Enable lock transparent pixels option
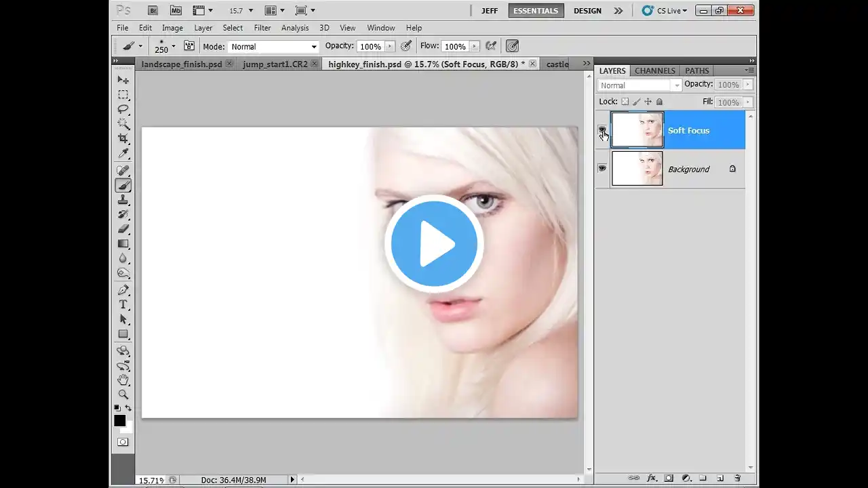This screenshot has height=488, width=868. point(625,102)
